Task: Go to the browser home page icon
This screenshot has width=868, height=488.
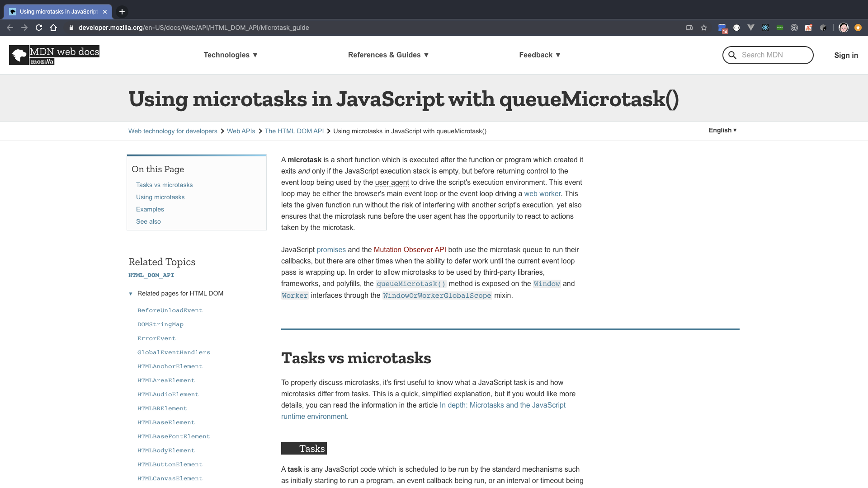Action: point(53,28)
